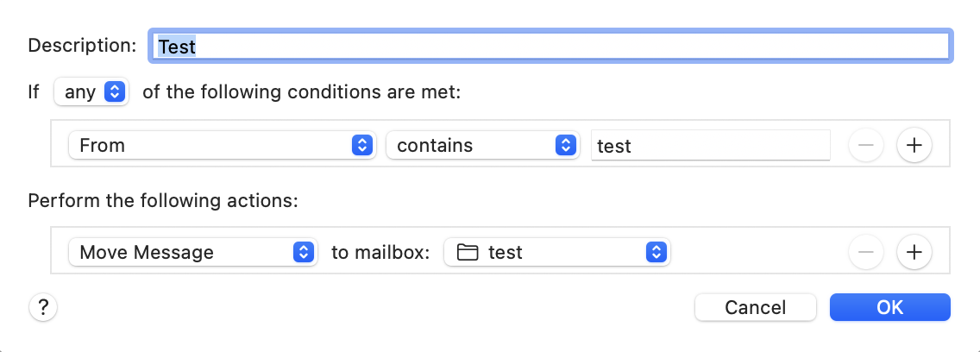This screenshot has height=352, width=980.
Task: Click the "If" label before the popup
Action: (34, 91)
